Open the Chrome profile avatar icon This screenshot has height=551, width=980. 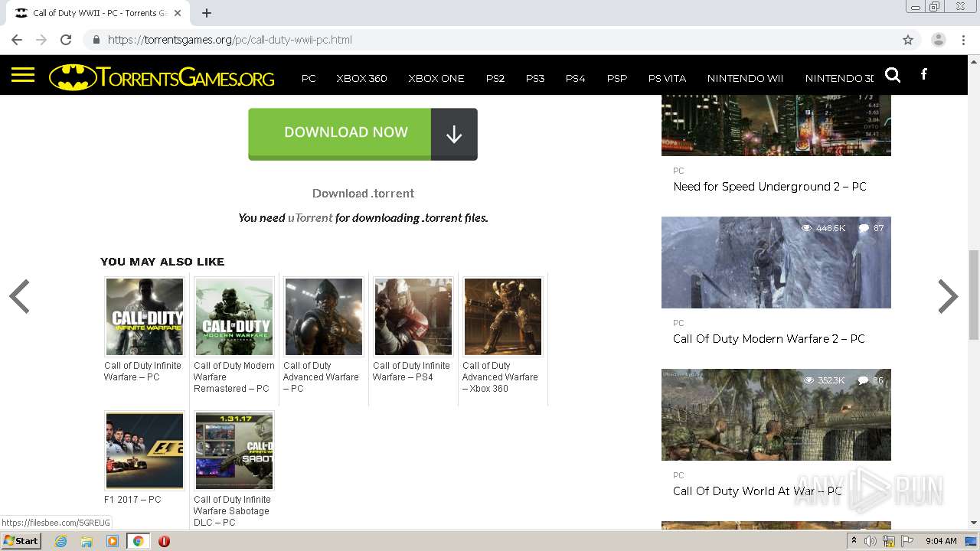pyautogui.click(x=939, y=40)
